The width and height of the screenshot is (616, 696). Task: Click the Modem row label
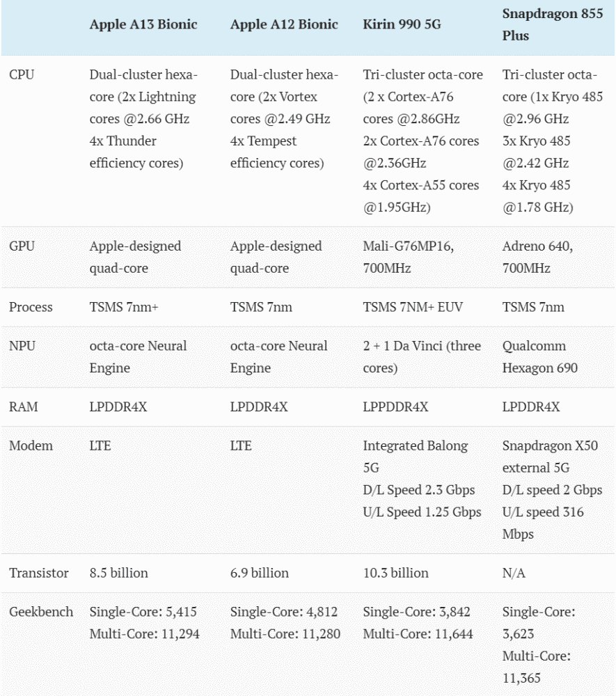point(31,445)
